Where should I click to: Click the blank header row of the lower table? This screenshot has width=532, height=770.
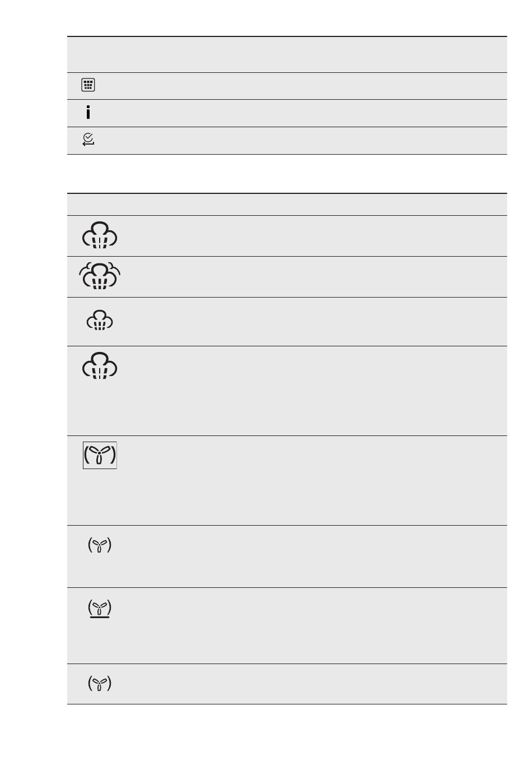click(287, 205)
